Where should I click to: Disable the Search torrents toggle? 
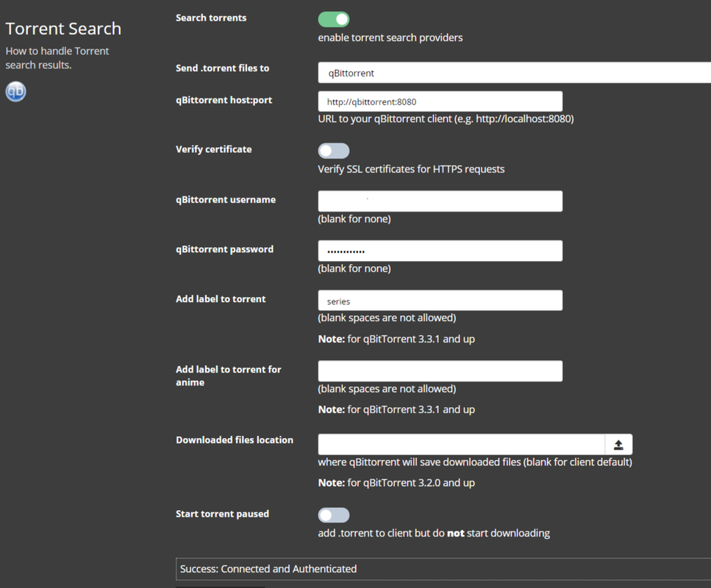coord(334,20)
